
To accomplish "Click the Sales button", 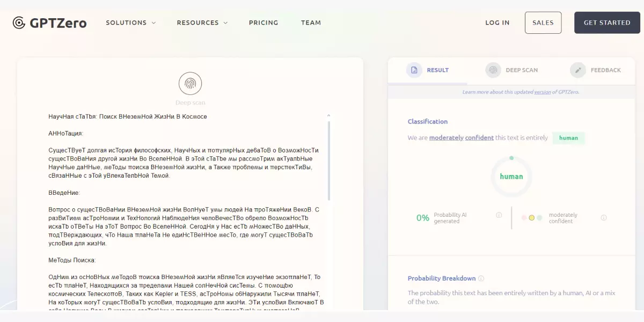I will (x=543, y=23).
